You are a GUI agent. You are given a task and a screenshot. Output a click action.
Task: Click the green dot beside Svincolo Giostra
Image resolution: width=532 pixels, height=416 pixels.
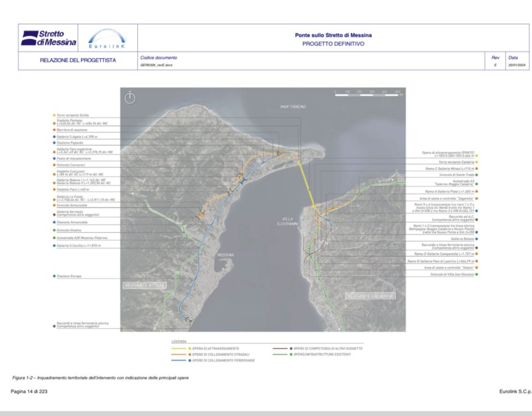pyautogui.click(x=54, y=230)
